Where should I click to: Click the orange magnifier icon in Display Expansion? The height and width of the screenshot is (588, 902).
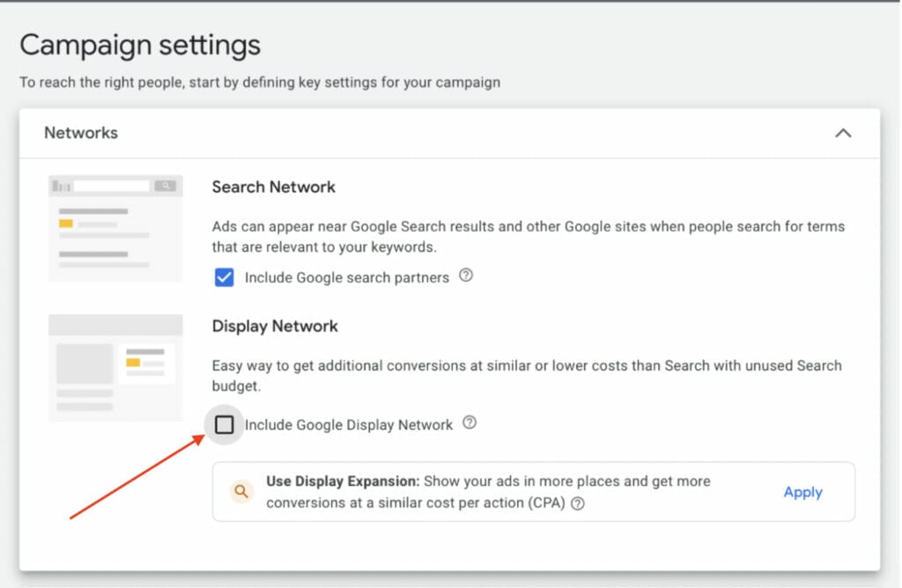click(241, 492)
